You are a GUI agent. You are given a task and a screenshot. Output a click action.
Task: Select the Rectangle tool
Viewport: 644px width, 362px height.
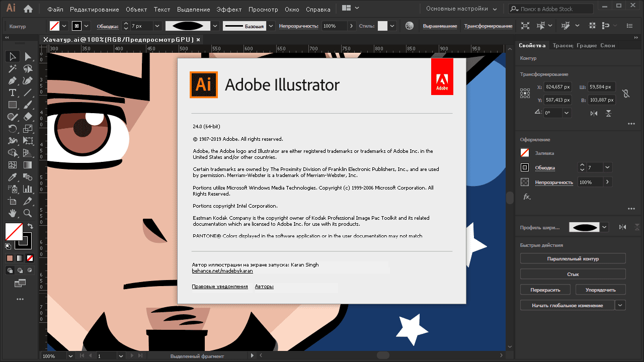pos(13,105)
